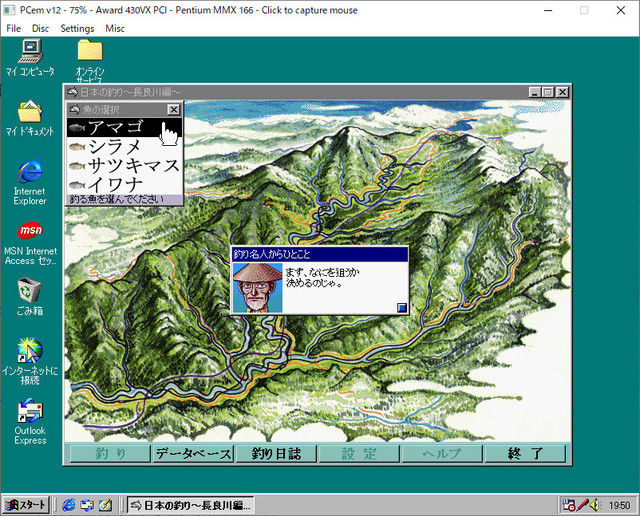Open the 釣り日誌 fishing diary
This screenshot has width=640, height=516.
pos(276,454)
